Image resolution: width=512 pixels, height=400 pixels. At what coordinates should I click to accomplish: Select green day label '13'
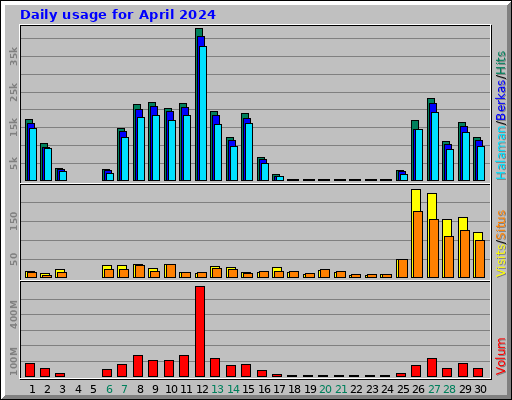pyautogui.click(x=218, y=389)
